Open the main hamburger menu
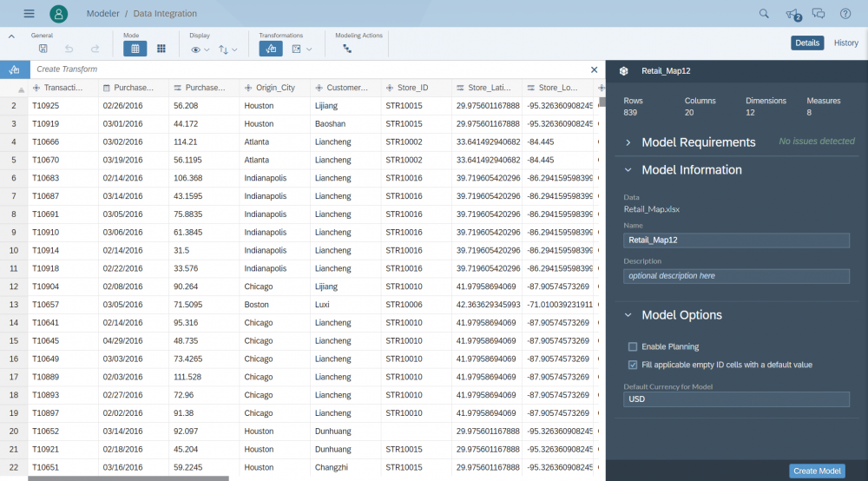The image size is (868, 481). pyautogui.click(x=29, y=14)
